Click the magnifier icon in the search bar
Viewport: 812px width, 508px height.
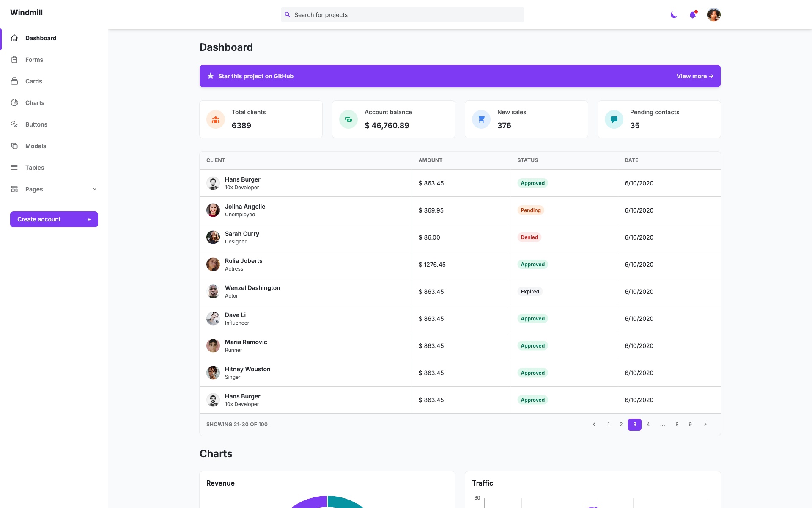pos(288,14)
